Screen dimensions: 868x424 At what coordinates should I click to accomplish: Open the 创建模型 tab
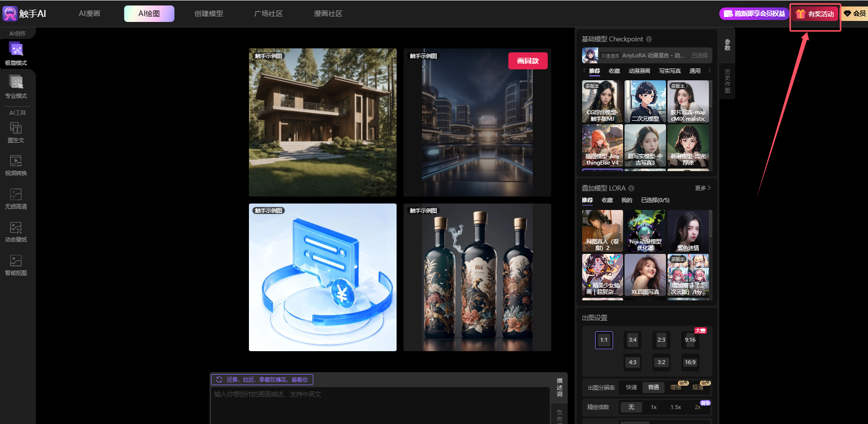click(x=209, y=13)
